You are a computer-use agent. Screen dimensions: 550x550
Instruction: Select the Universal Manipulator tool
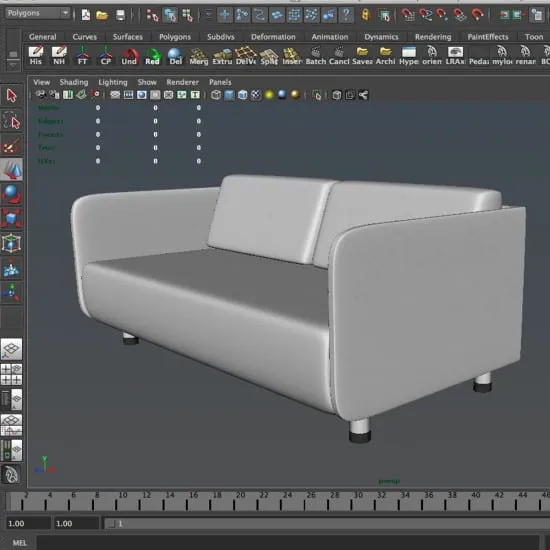coord(12,243)
